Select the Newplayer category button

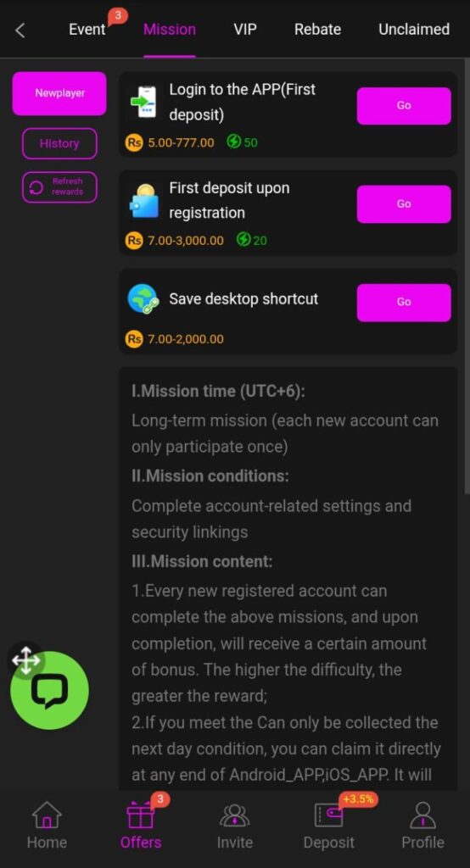(59, 93)
